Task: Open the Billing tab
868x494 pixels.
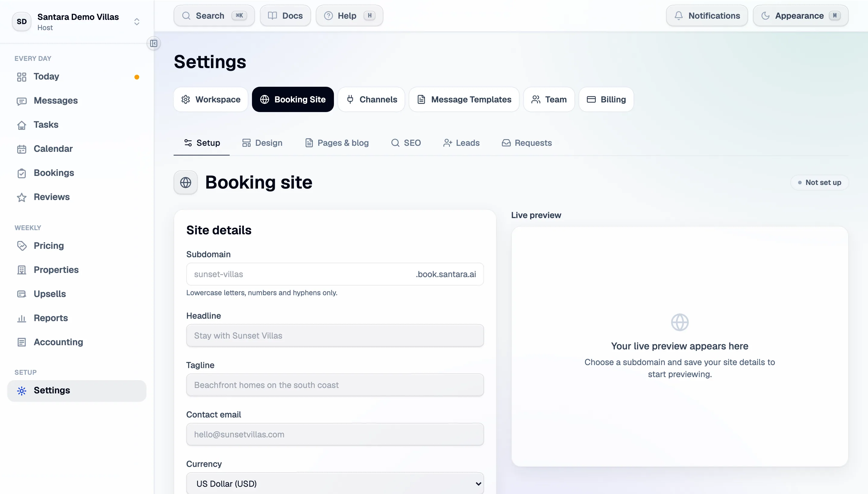Action: pyautogui.click(x=606, y=99)
